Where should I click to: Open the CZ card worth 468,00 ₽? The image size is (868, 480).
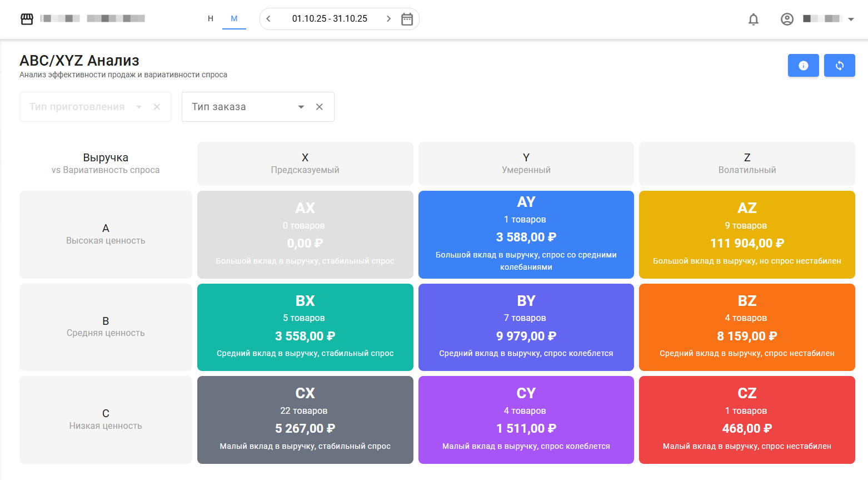point(747,420)
